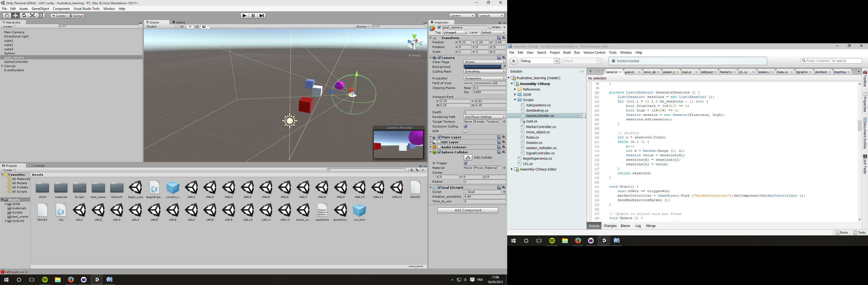
Task: Toggle scene audio speaker icon
Action: point(197,27)
